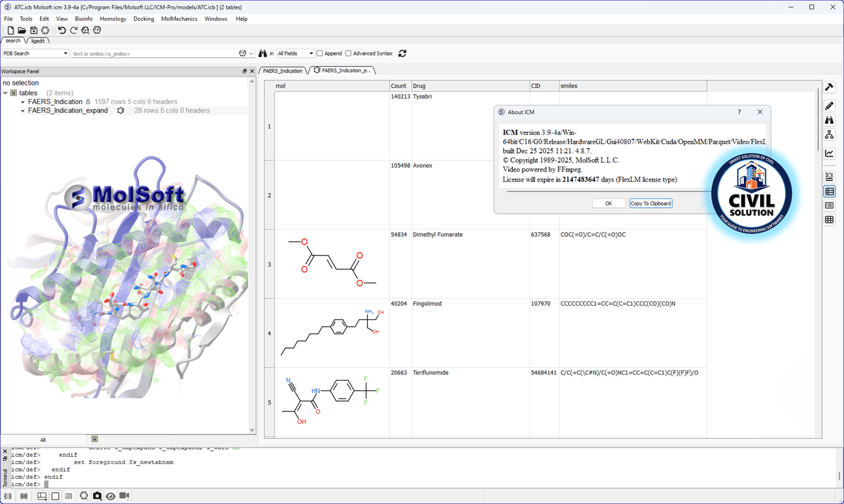Screen dimensions: 844x504
Task: Close the Workspace Panel
Action: (252, 71)
